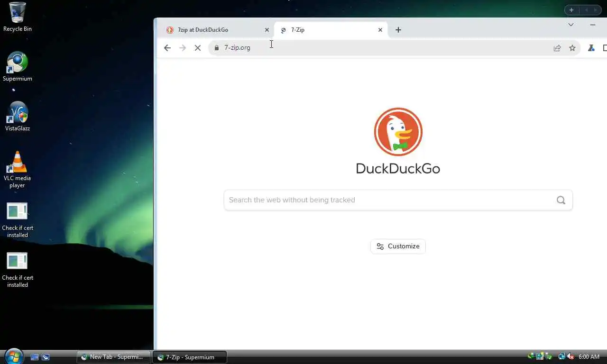Viewport: 607px width, 364px height.
Task: Click the browser forward arrow
Action: (x=183, y=48)
